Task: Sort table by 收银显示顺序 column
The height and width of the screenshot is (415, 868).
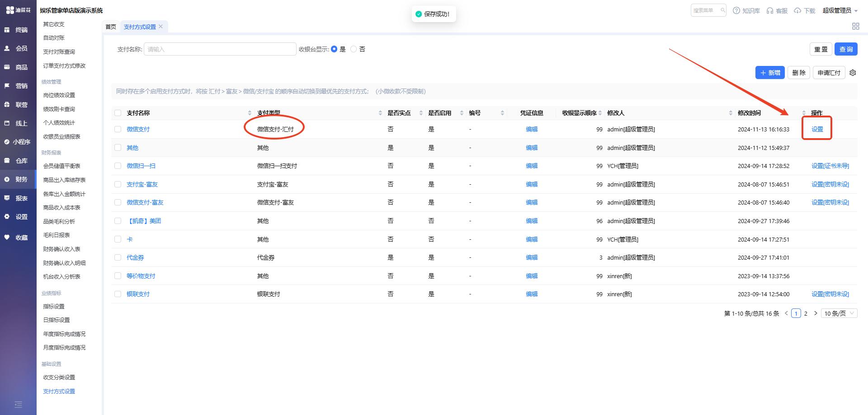Action: [x=600, y=113]
